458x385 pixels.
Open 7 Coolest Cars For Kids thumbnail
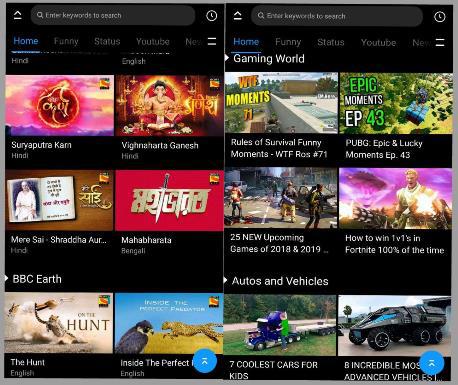(280, 325)
